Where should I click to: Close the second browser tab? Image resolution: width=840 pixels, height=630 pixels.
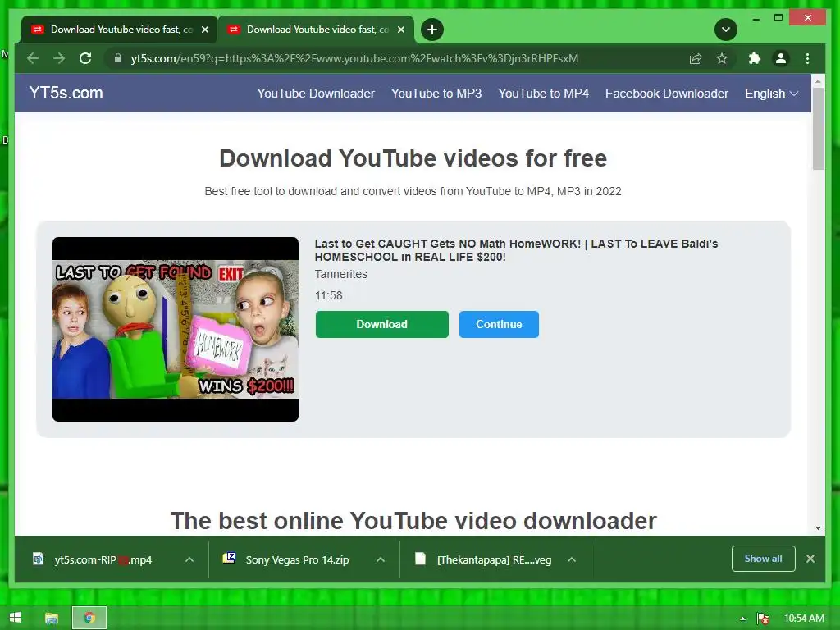401,30
